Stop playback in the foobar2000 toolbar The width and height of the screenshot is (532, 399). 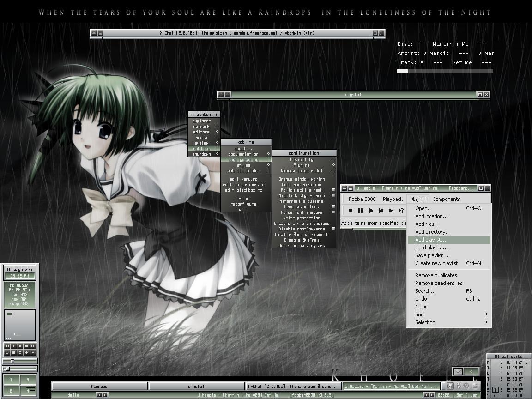click(350, 211)
